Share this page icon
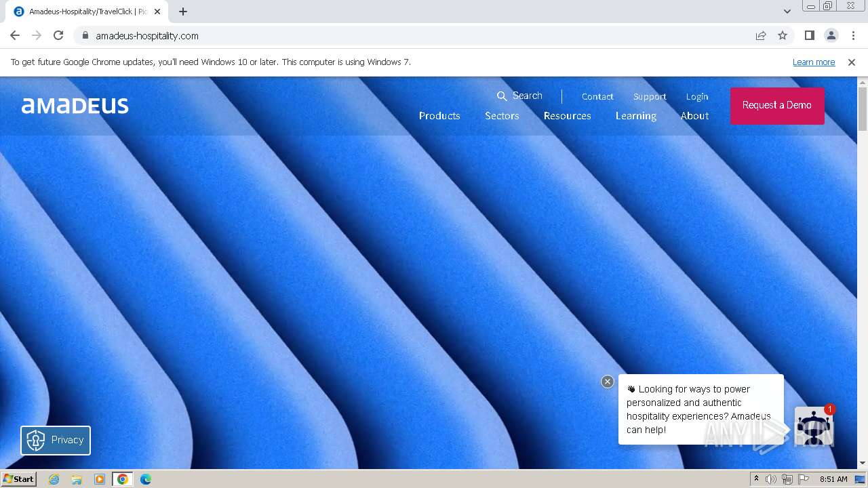Screen dimensions: 868x488 pos(761,36)
